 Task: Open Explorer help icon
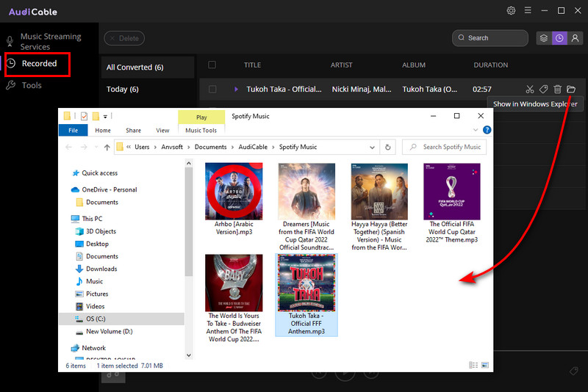[487, 130]
